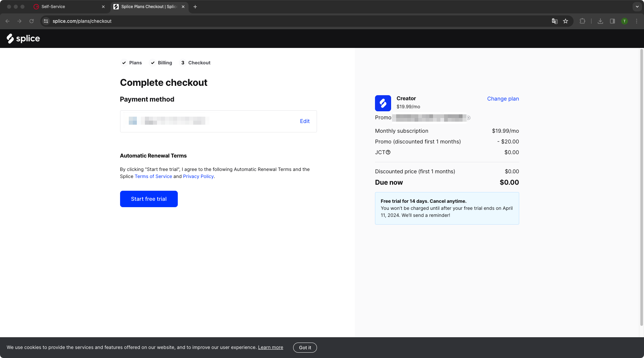Click the translate page icon
Image resolution: width=644 pixels, height=358 pixels.
(x=555, y=21)
